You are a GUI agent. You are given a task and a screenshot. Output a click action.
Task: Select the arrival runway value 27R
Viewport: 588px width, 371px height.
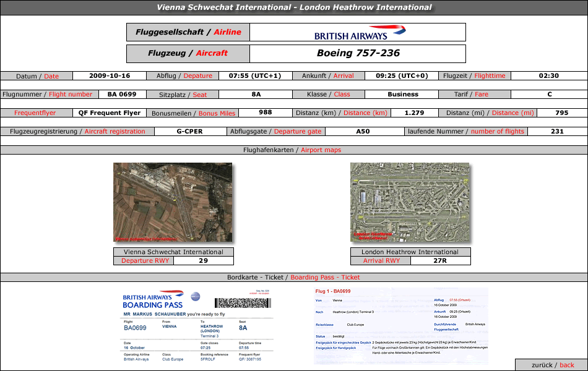tap(440, 260)
